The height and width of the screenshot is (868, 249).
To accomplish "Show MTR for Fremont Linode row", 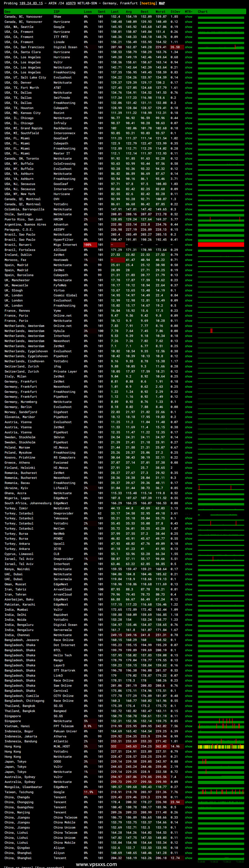I will click(189, 42).
